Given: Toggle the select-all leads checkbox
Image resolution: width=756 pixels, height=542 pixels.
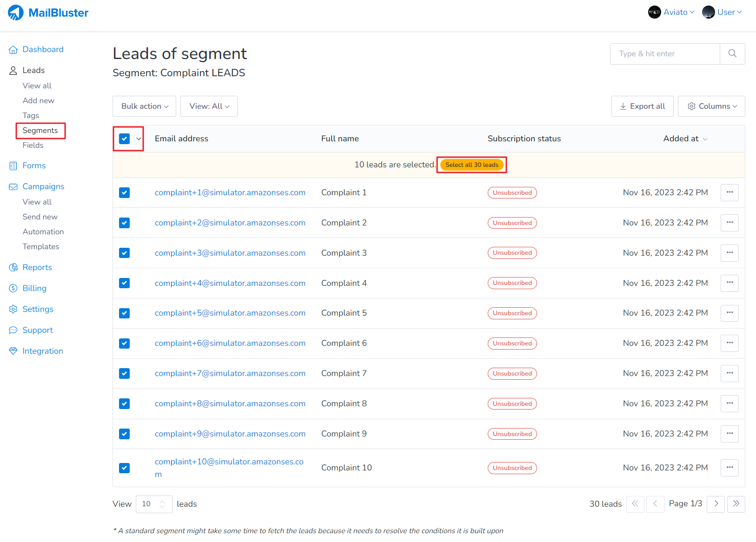Looking at the screenshot, I should (124, 139).
